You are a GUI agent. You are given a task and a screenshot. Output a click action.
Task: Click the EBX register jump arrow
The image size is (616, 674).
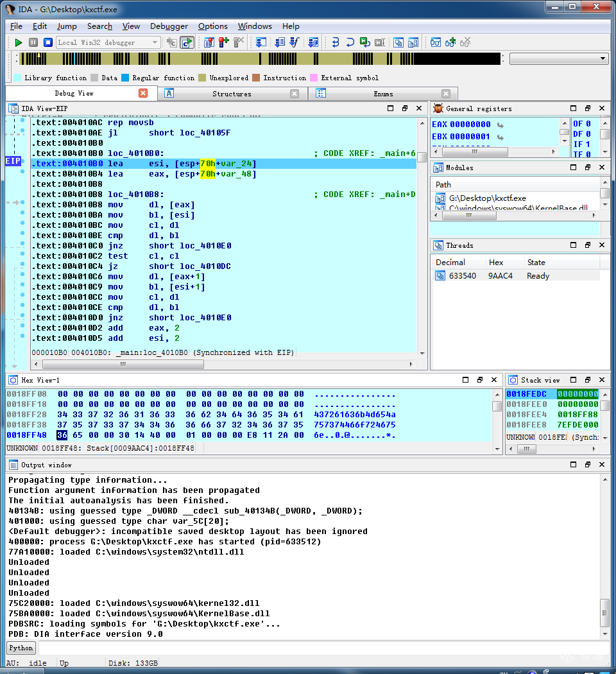pos(501,137)
